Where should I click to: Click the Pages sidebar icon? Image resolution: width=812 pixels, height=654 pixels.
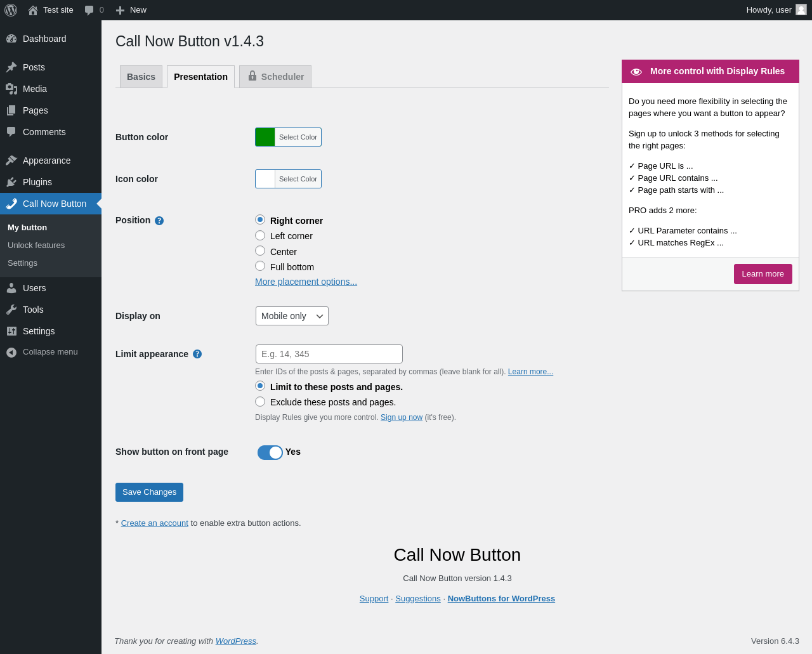tap(11, 110)
